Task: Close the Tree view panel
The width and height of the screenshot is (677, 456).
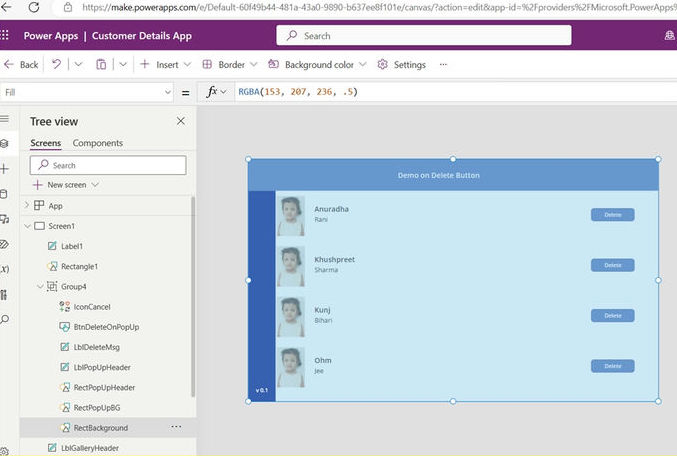Action: point(180,121)
